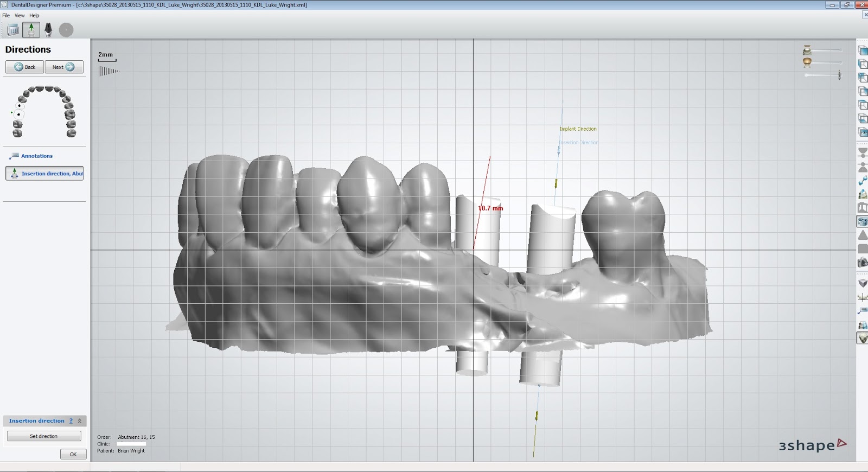
Task: Select the fourth view-cube icon in right toolbar
Action: coord(863,91)
